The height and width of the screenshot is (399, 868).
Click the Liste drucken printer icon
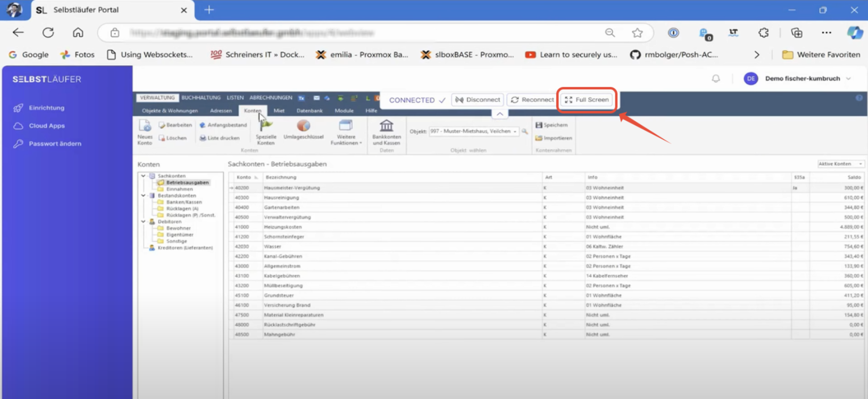coord(203,138)
